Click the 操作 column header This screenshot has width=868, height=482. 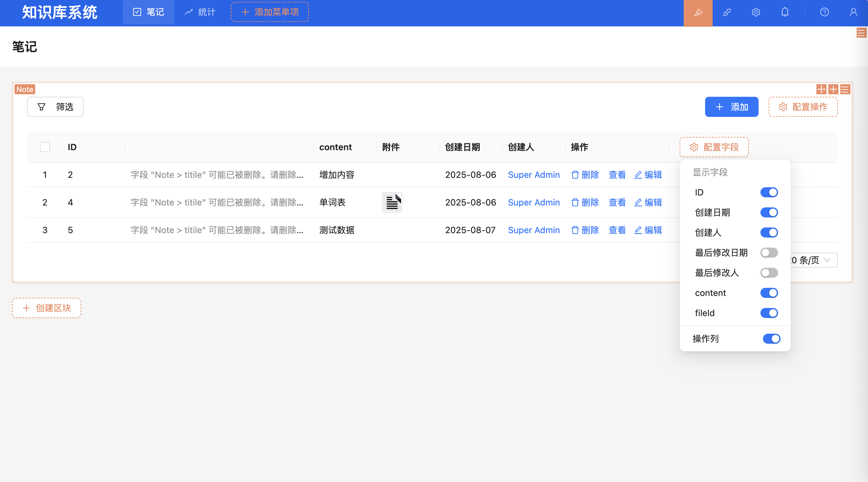tap(580, 147)
